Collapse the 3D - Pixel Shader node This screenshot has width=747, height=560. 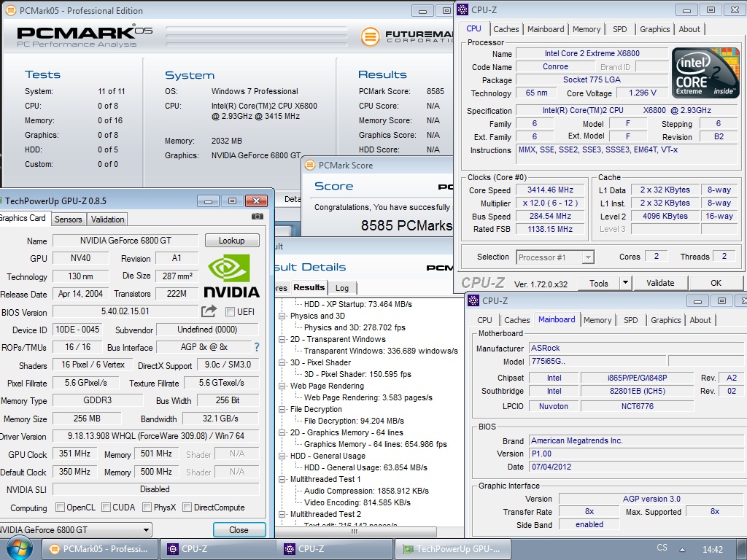click(x=282, y=362)
